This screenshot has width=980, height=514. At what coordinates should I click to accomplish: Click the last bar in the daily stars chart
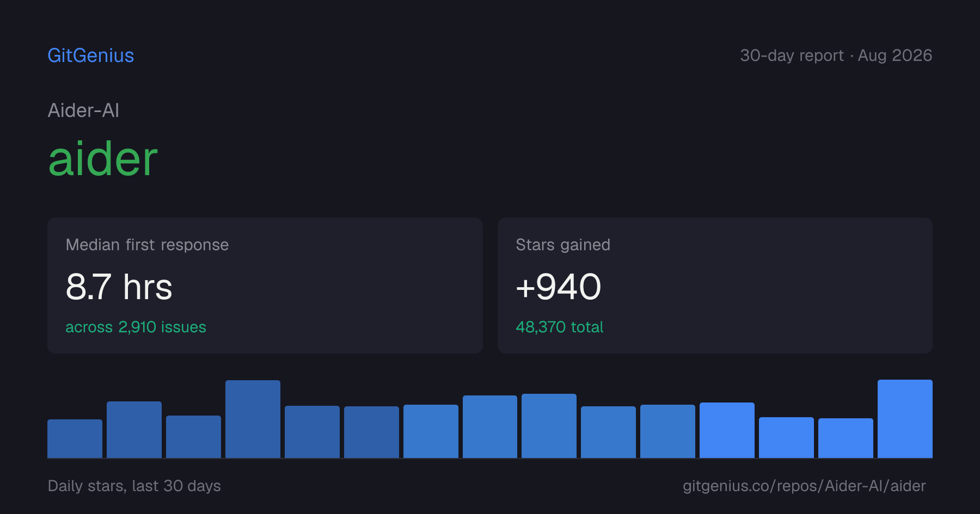(x=905, y=419)
